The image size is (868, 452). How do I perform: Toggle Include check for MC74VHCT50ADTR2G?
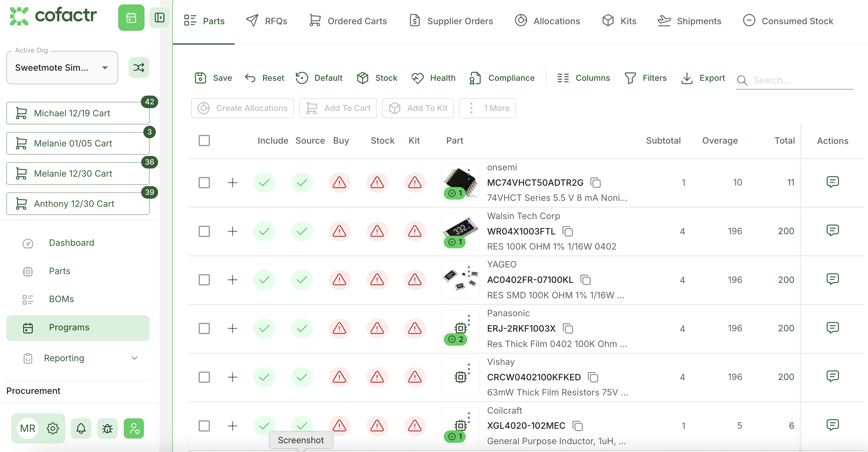click(x=264, y=183)
